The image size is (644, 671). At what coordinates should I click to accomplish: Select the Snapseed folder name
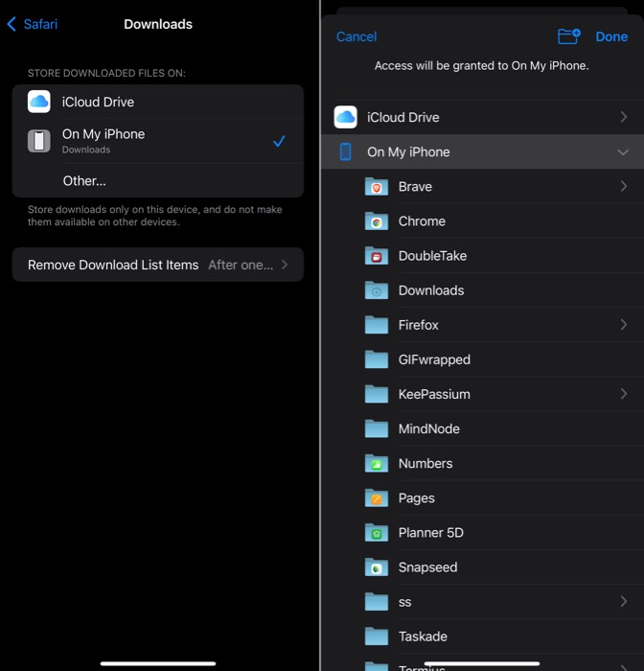[428, 567]
